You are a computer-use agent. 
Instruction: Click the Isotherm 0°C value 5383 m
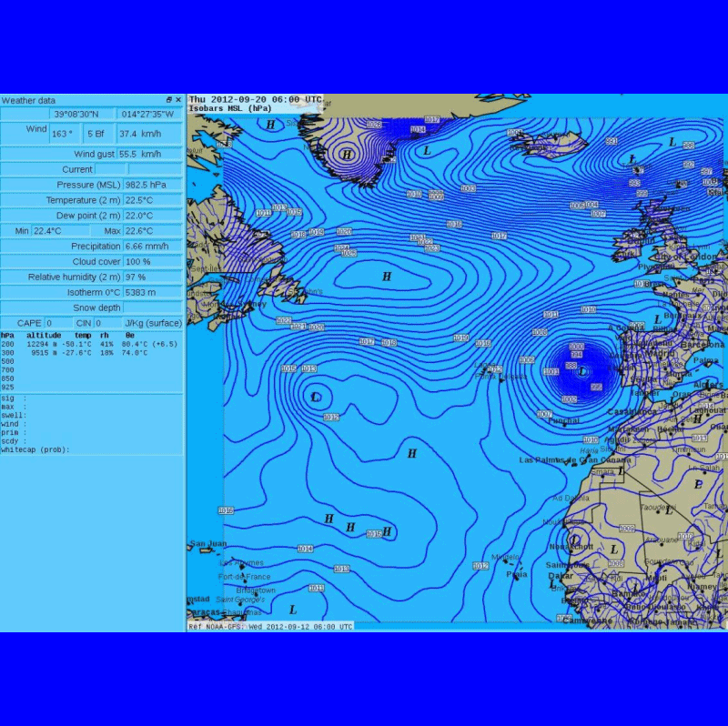(x=151, y=292)
